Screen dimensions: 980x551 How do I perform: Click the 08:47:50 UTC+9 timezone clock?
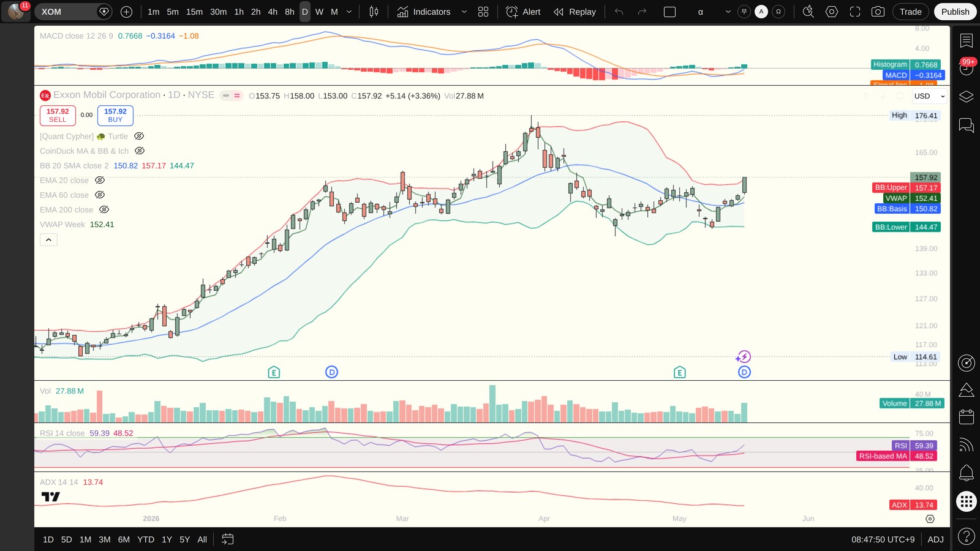coord(883,539)
